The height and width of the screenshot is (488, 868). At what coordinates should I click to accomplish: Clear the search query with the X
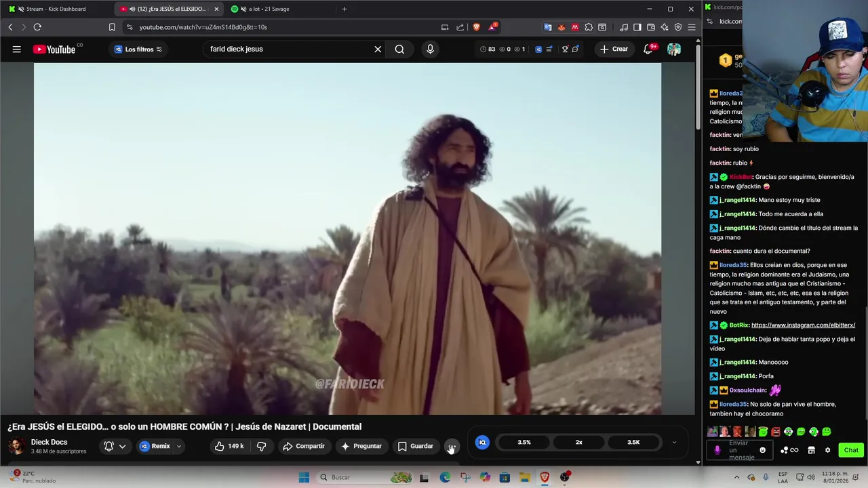[378, 49]
